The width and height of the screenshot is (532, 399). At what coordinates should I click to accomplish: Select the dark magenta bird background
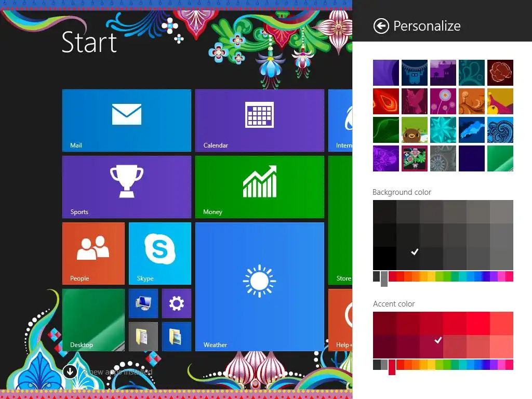click(414, 101)
